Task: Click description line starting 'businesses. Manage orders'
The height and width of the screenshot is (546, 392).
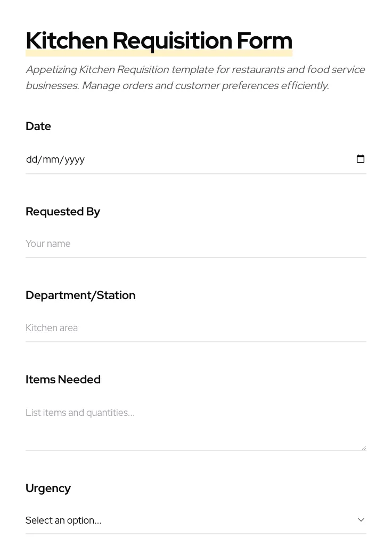Action: pyautogui.click(x=177, y=86)
